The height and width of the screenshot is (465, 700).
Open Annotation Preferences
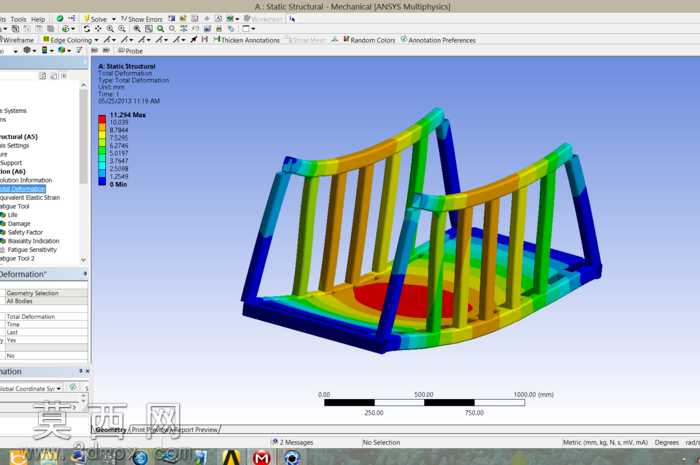438,40
